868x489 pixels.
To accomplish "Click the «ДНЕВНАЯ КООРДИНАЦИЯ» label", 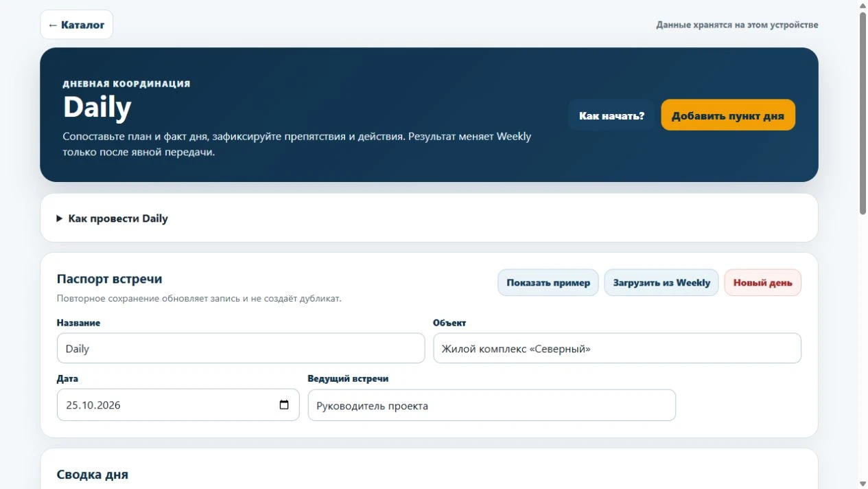I will (126, 84).
